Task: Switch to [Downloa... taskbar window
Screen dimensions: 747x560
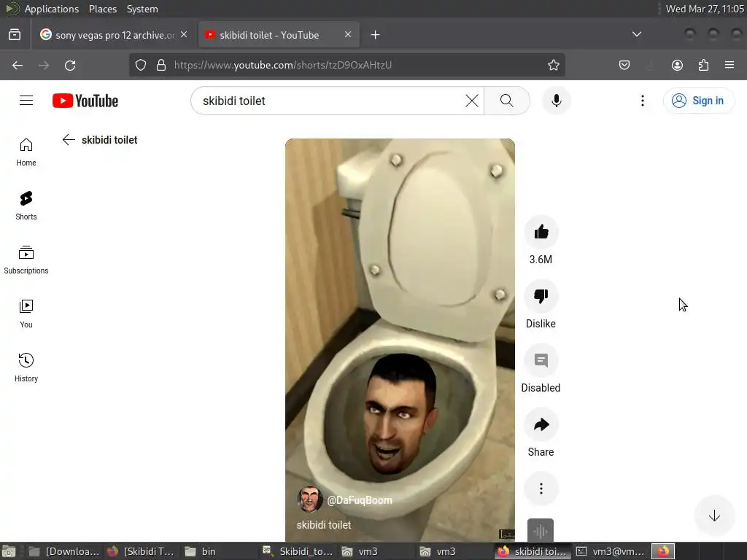Action: 63,551
